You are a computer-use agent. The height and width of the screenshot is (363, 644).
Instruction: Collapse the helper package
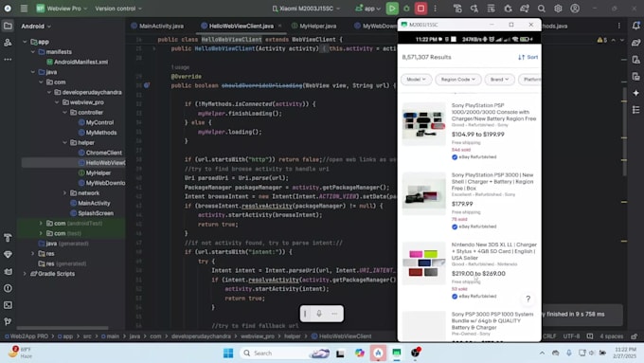65,143
